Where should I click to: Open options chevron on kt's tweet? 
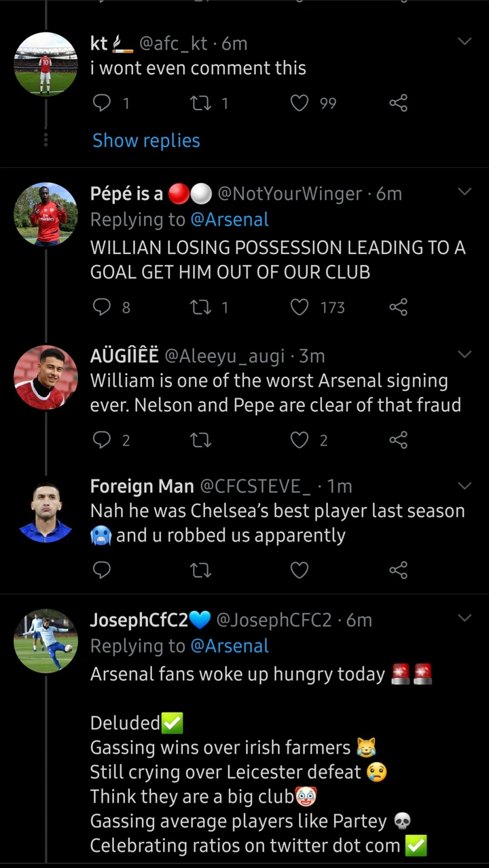point(465,42)
